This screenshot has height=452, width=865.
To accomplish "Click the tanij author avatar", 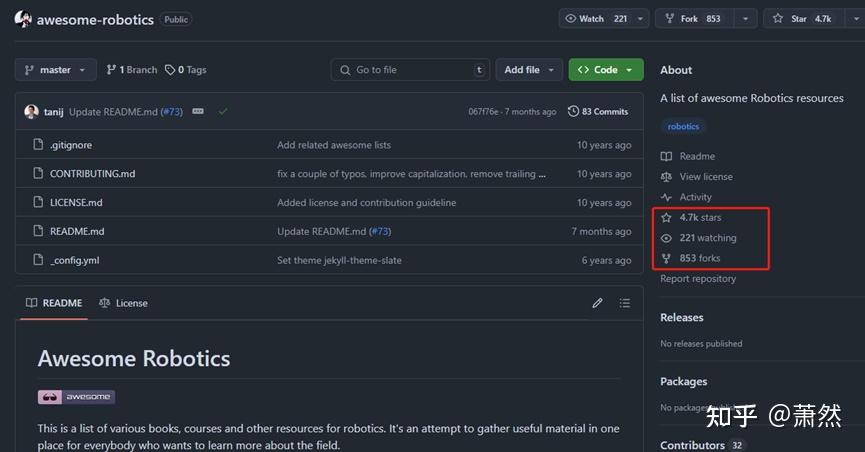I will [x=32, y=112].
